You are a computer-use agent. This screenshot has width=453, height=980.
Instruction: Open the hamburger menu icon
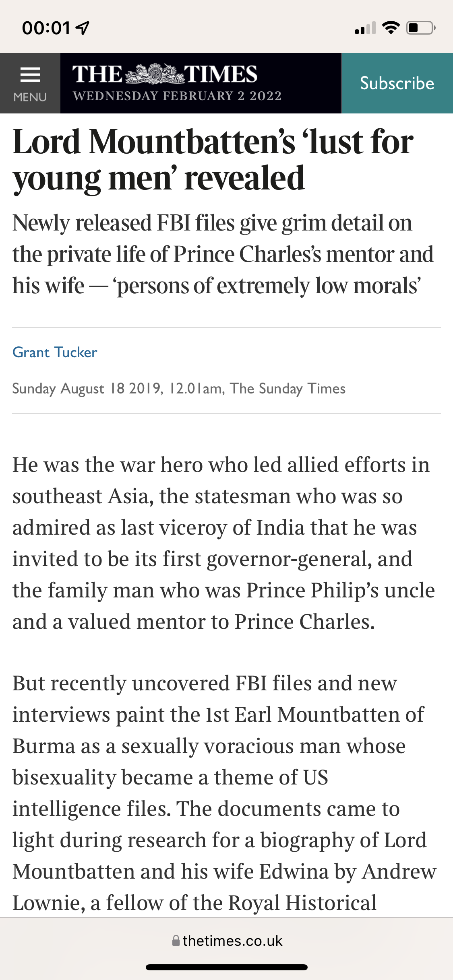pos(30,75)
